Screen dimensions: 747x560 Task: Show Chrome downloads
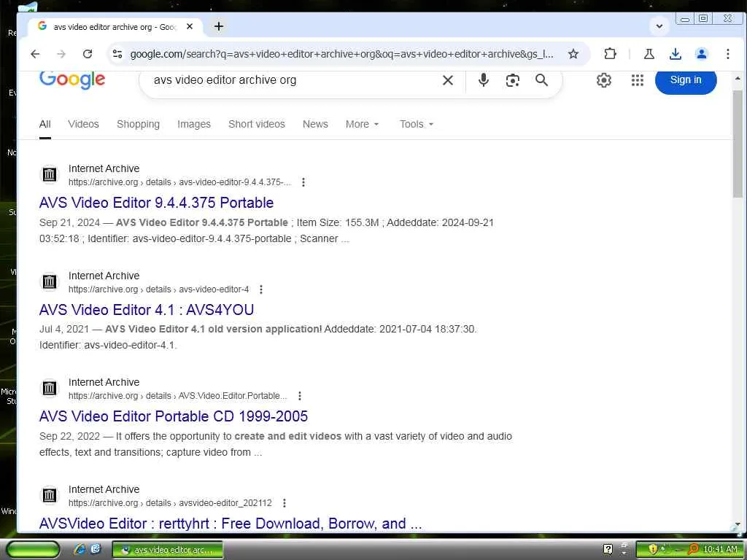pos(675,54)
